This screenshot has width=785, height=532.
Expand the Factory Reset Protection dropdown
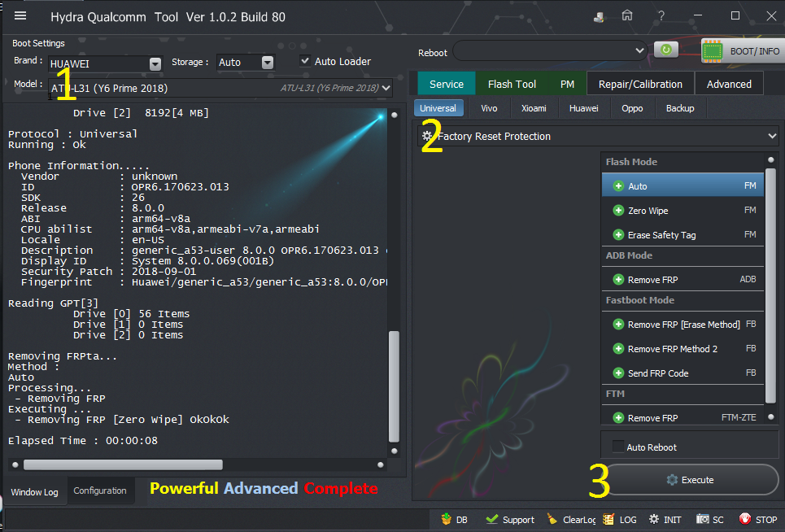[x=772, y=136]
